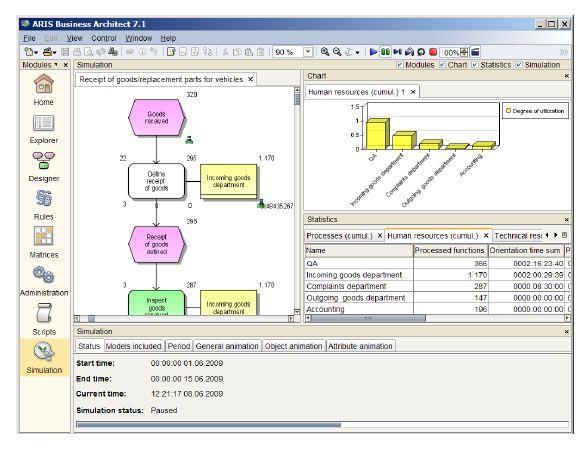The image size is (588, 451).
Task: Open the Object animation tab
Action: pos(293,346)
